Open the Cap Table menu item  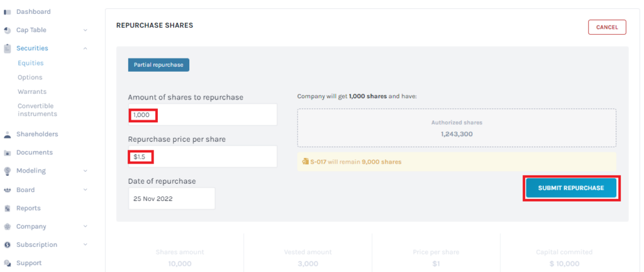[x=31, y=30]
